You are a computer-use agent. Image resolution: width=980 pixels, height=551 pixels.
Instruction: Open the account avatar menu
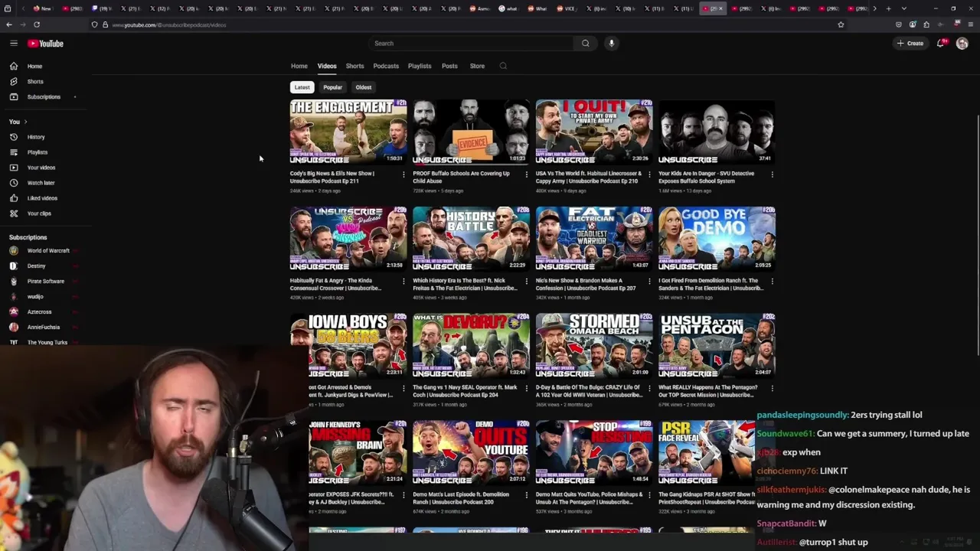[962, 44]
